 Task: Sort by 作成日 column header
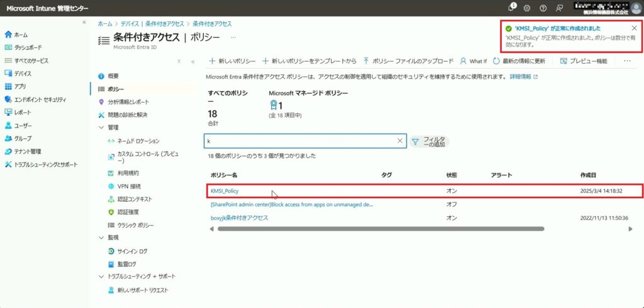pos(588,175)
